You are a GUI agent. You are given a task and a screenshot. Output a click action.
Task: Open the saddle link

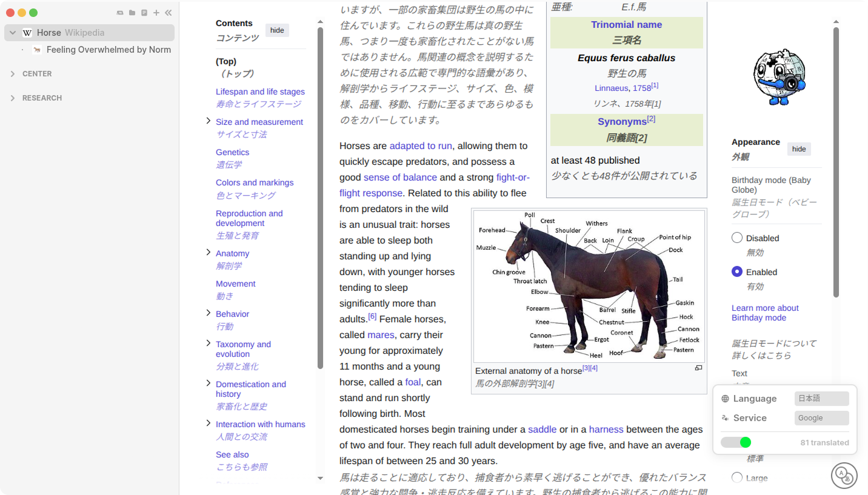542,430
